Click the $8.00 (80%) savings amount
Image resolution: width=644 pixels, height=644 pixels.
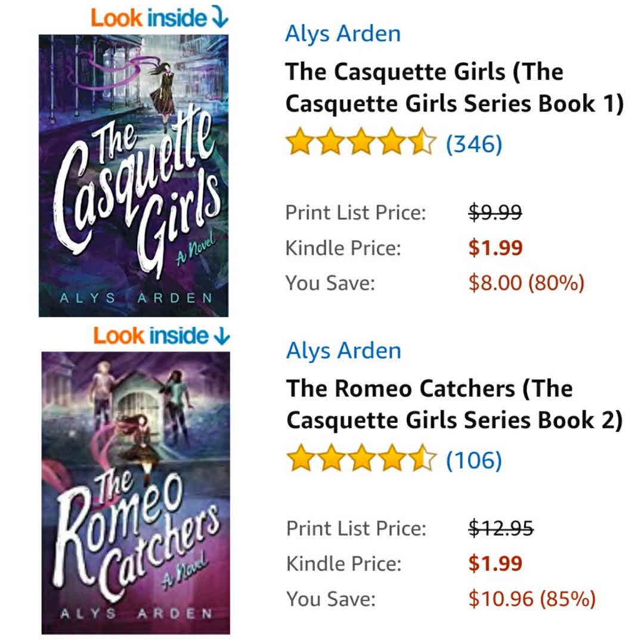pos(526,283)
